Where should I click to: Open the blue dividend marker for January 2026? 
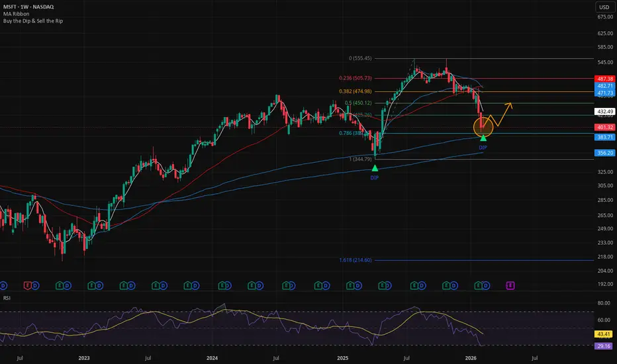[486, 285]
